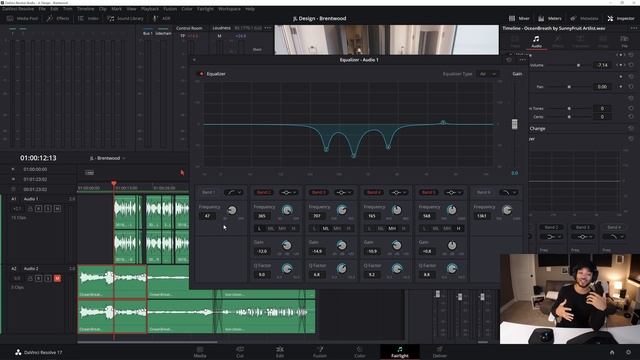Open the File menu

click(42, 9)
